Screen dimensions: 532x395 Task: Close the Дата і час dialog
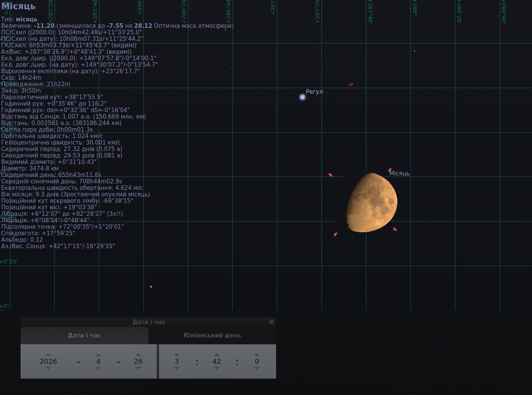271,322
